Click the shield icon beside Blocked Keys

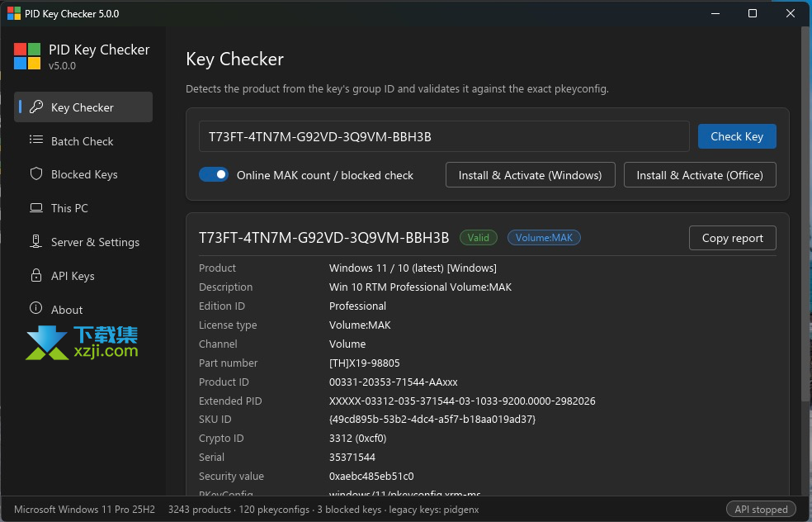coord(36,173)
